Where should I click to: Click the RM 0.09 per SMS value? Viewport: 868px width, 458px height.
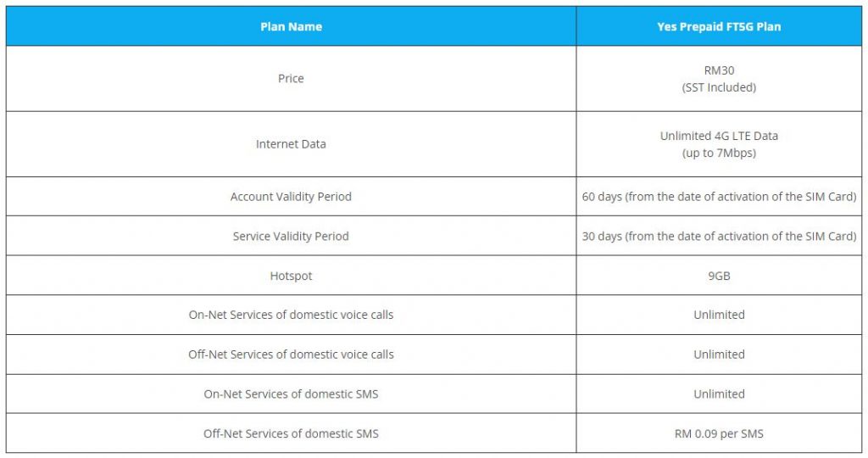(x=719, y=433)
